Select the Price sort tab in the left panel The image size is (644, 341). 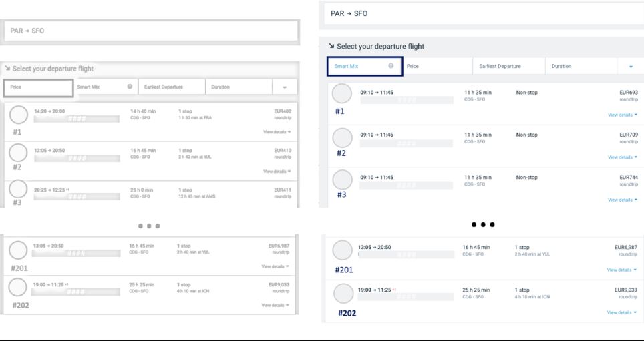(x=39, y=88)
